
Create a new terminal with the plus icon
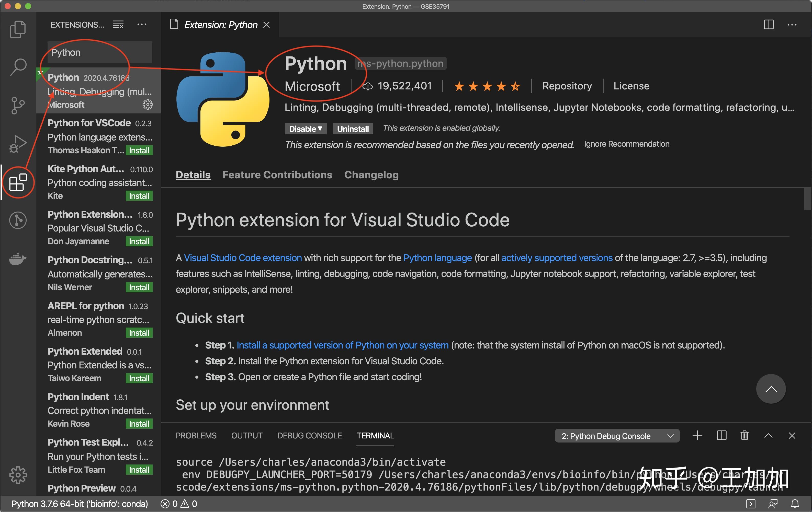[x=697, y=436]
